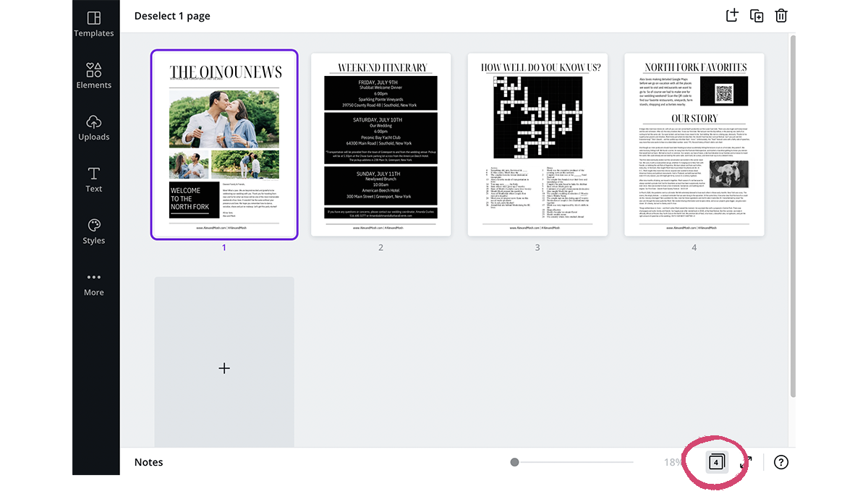Open Help with the question mark
Screen dimensions: 868x499
780,462
